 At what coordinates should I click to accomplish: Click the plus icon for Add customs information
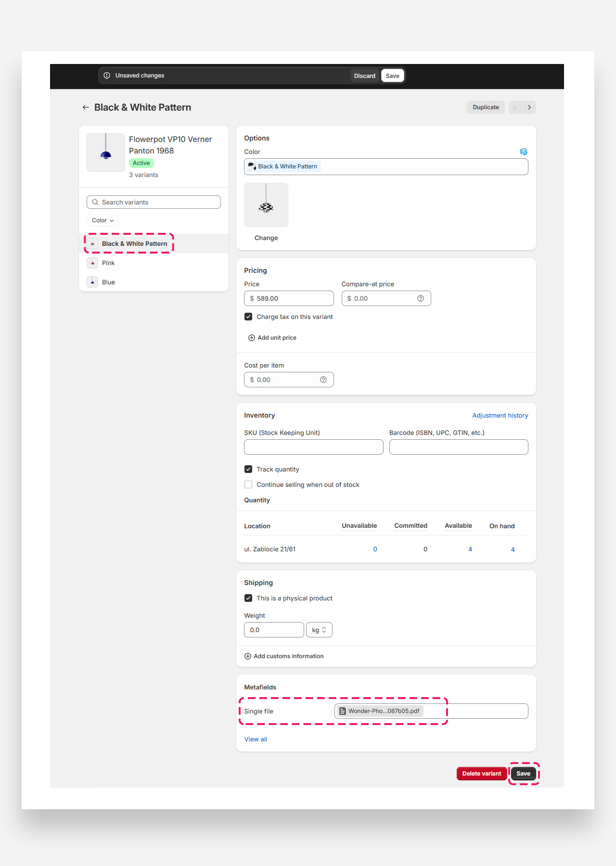point(248,656)
